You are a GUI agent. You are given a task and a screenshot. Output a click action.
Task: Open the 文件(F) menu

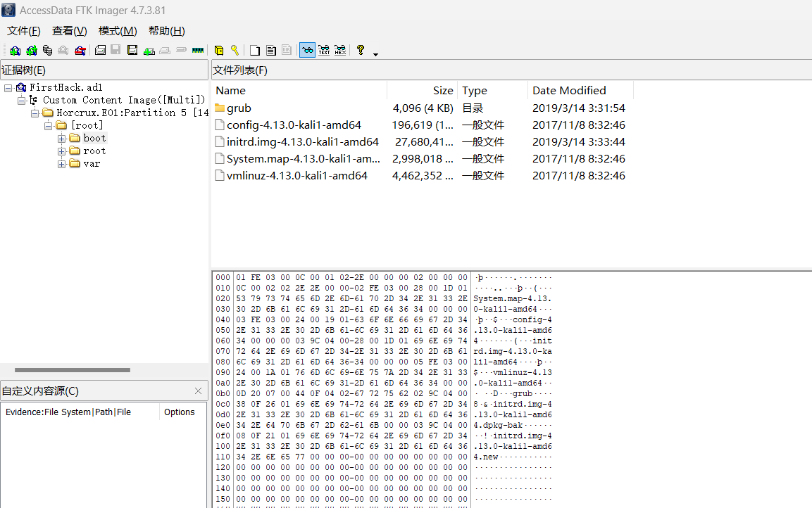24,31
